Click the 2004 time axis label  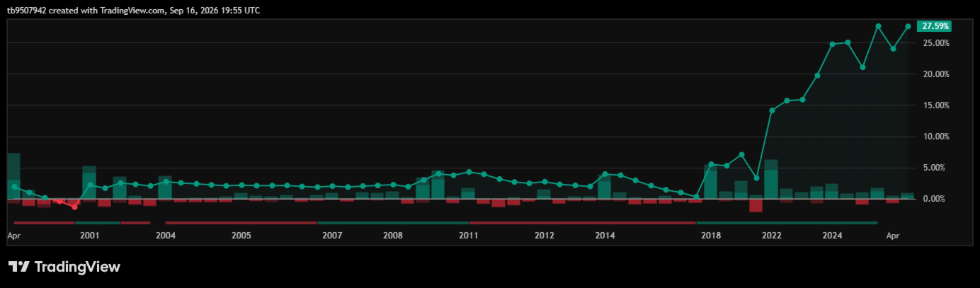(x=165, y=236)
